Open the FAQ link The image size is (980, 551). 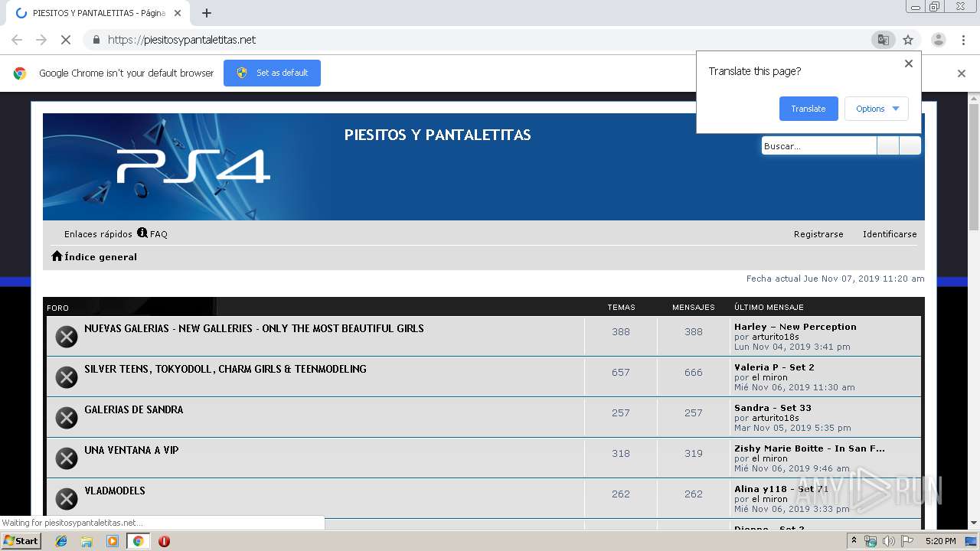[152, 233]
